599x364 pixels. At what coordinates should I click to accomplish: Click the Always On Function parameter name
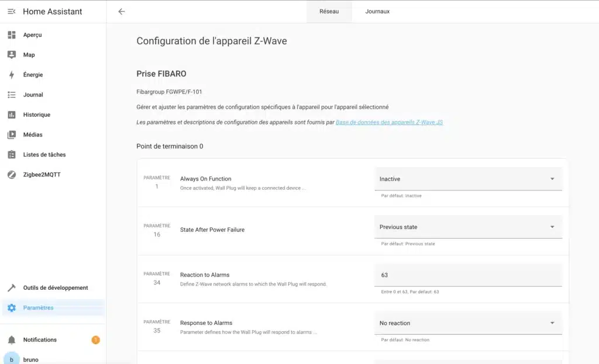click(x=205, y=179)
